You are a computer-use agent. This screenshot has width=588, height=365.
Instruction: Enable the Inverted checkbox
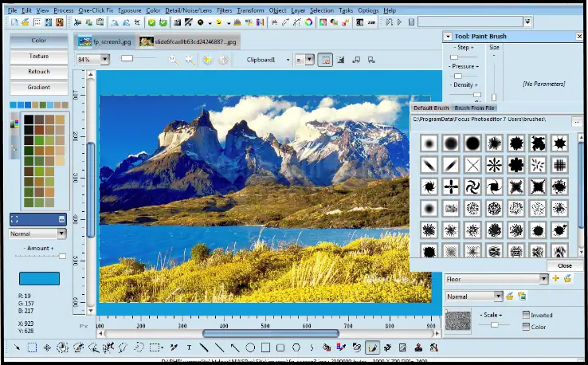(527, 315)
